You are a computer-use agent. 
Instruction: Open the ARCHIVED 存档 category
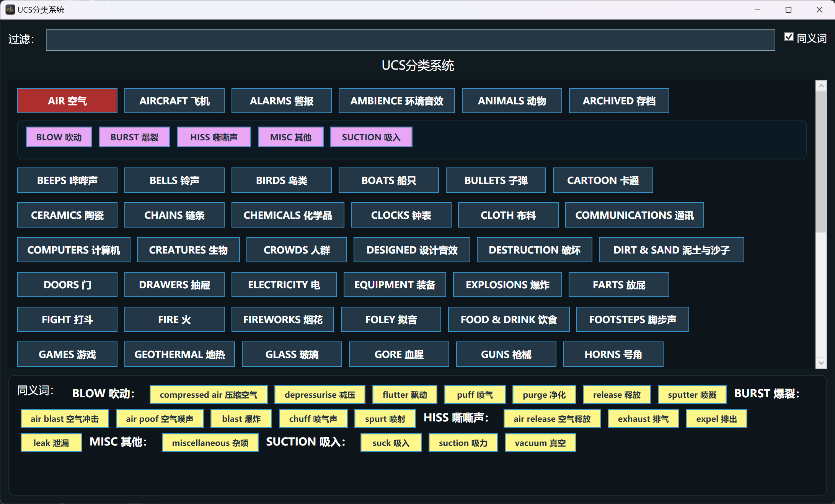[619, 101]
